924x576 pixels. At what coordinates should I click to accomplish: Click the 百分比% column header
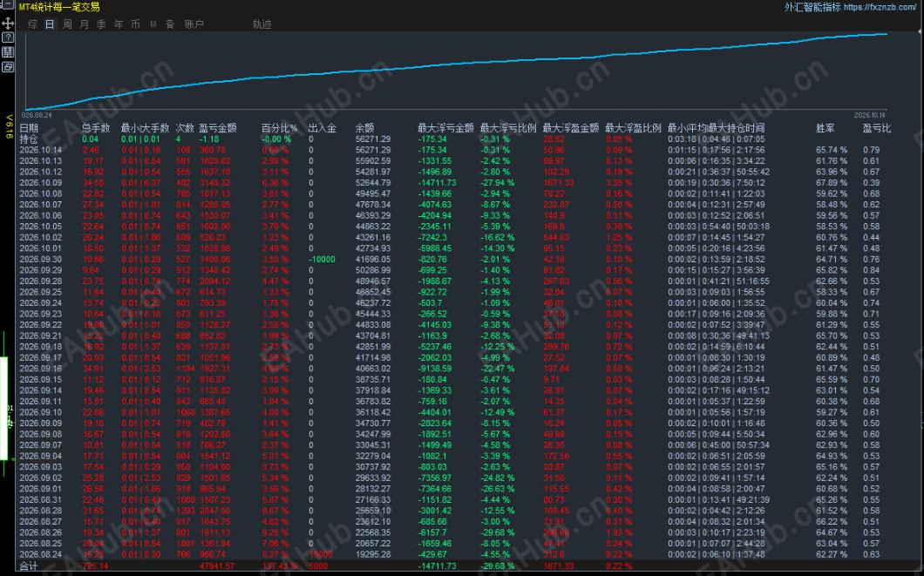[x=279, y=128]
